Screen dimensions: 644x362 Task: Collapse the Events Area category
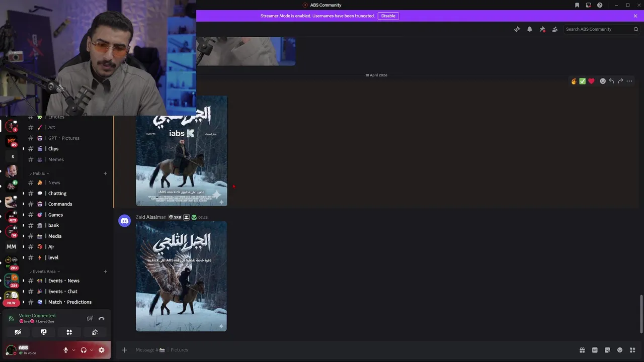click(x=44, y=271)
